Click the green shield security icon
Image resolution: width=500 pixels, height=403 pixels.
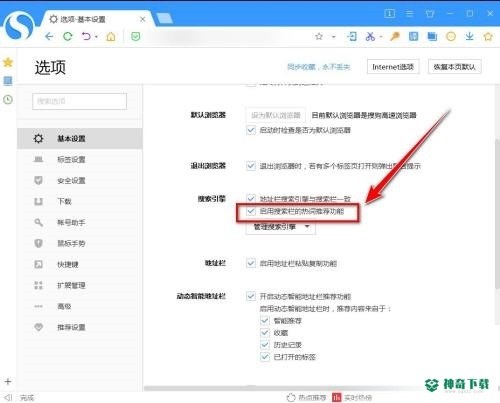136,36
